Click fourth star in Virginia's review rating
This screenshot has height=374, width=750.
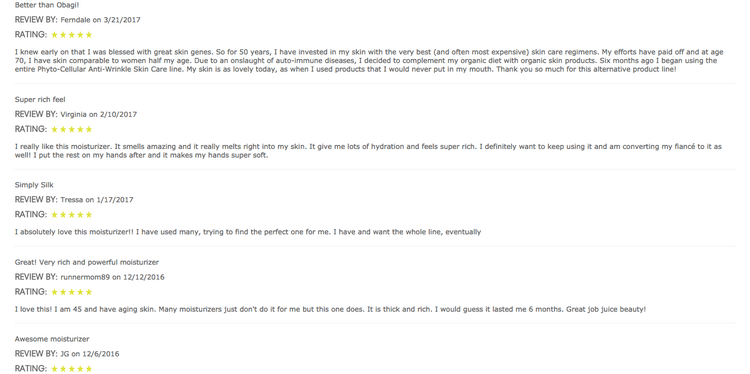tap(80, 129)
